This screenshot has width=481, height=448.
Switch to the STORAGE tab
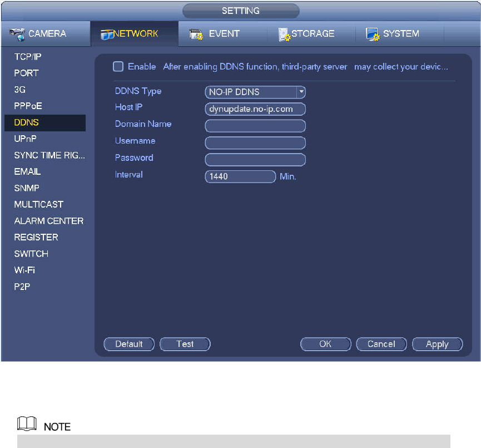(311, 34)
